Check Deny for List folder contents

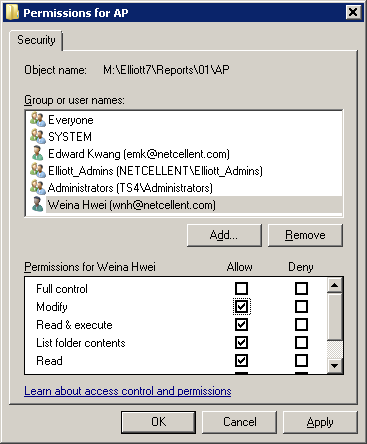coord(301,342)
